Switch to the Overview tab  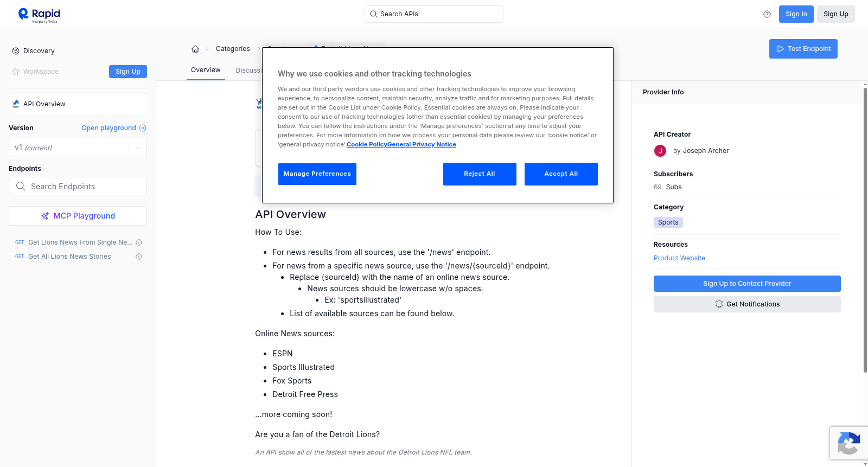tap(206, 70)
